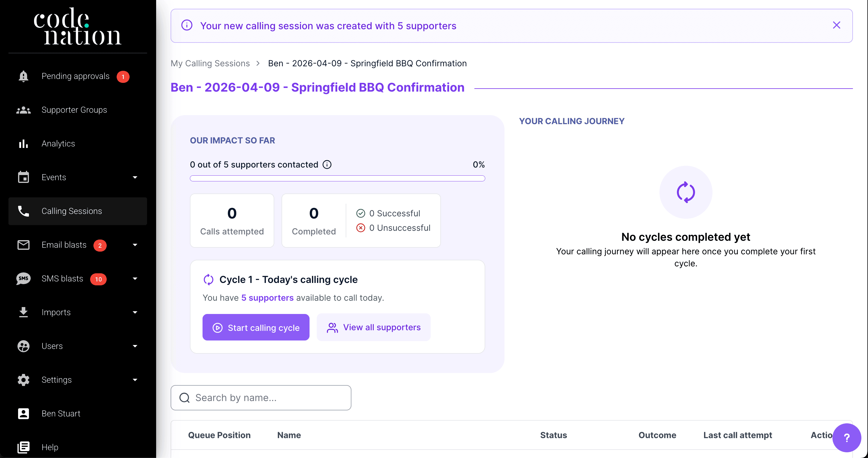Click the Calling Sessions phone icon
Viewport: 868px width, 458px height.
[23, 211]
